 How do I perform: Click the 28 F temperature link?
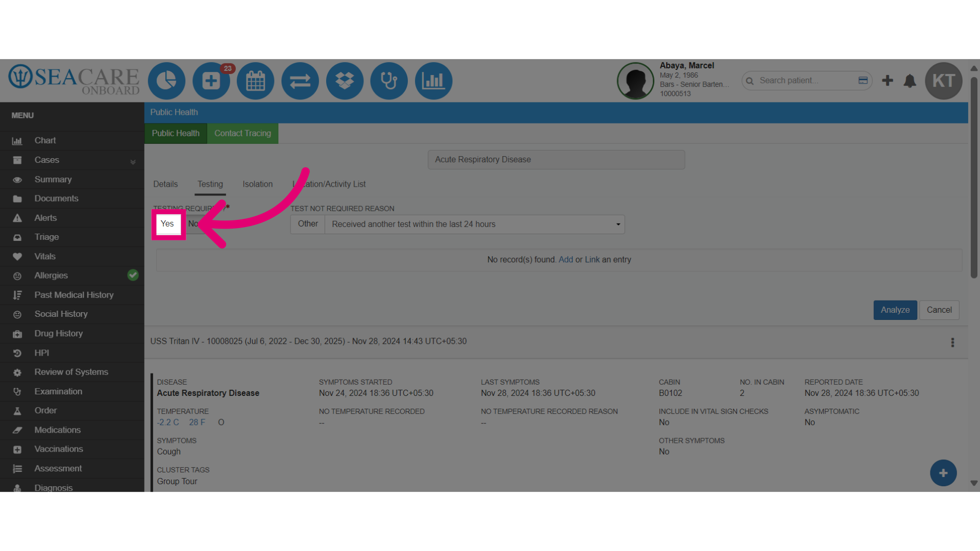click(197, 422)
